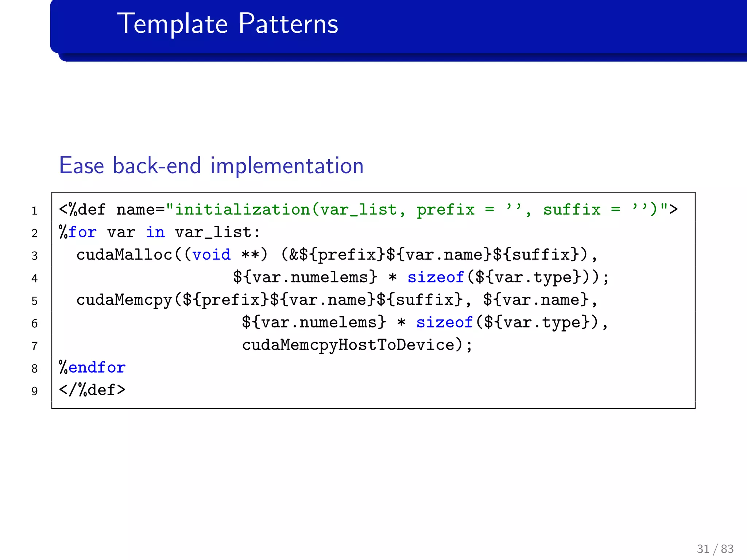Click line number 9 in gutter
The width and height of the screenshot is (747, 560).
[x=34, y=391]
